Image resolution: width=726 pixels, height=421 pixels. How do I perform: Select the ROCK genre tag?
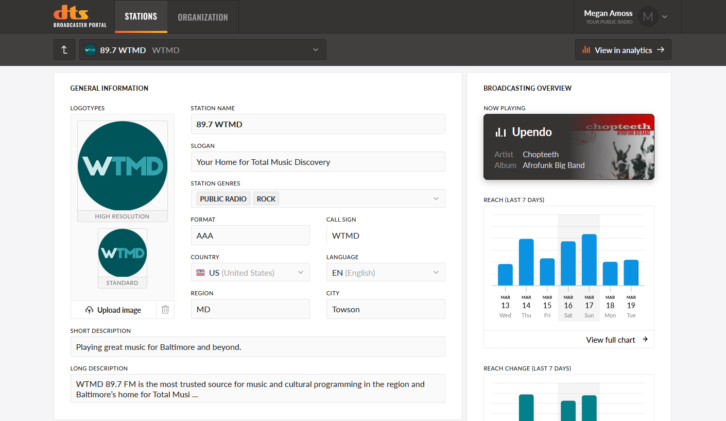pos(266,199)
